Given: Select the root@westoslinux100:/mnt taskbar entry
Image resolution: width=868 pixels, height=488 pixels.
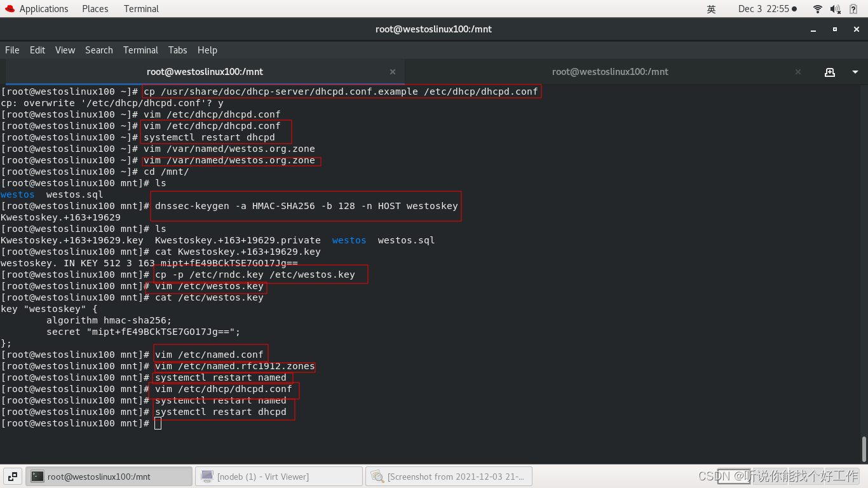Looking at the screenshot, I should pyautogui.click(x=109, y=477).
